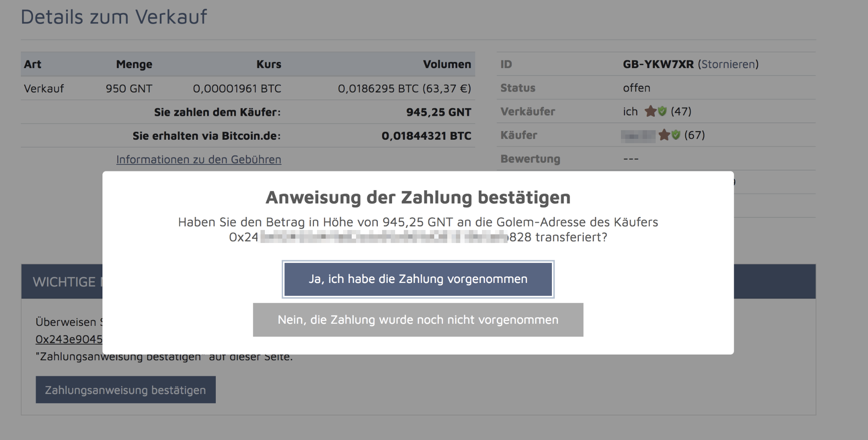The width and height of the screenshot is (868, 440).
Task: Click the Kurs column header
Action: pos(268,64)
